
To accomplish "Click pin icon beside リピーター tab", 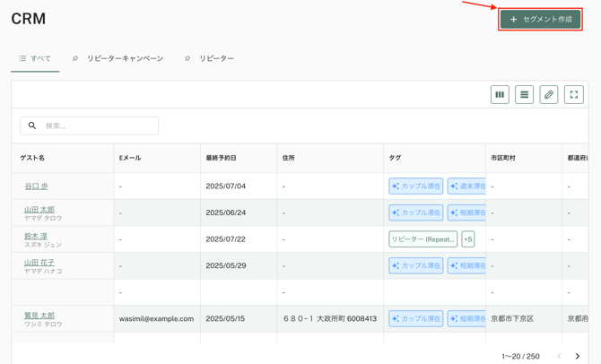I will coord(187,58).
